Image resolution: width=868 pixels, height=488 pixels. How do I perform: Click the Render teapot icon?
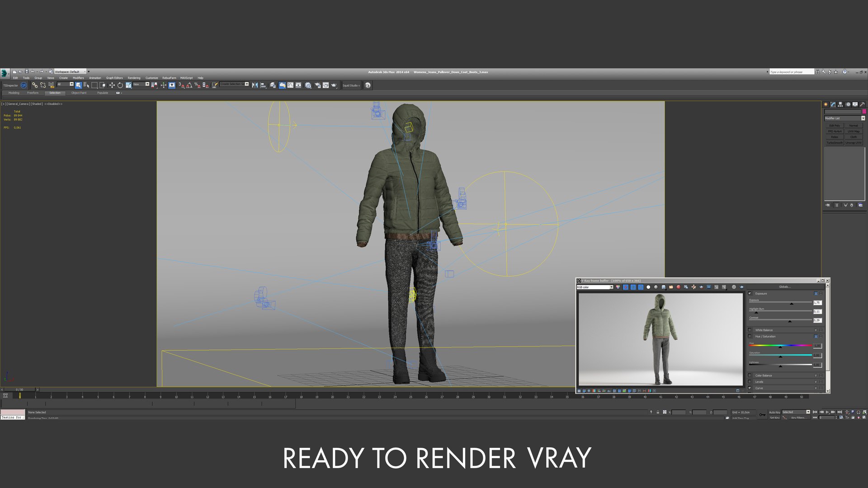click(334, 85)
